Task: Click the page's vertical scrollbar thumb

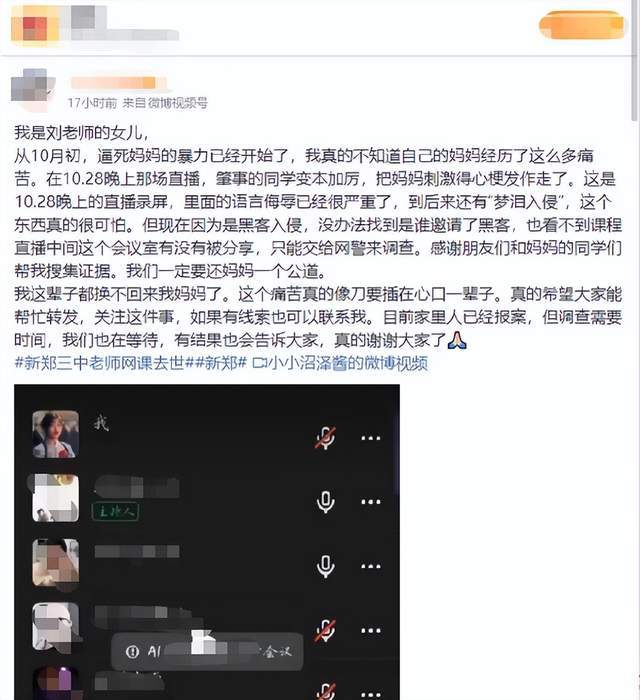Action: point(635,60)
